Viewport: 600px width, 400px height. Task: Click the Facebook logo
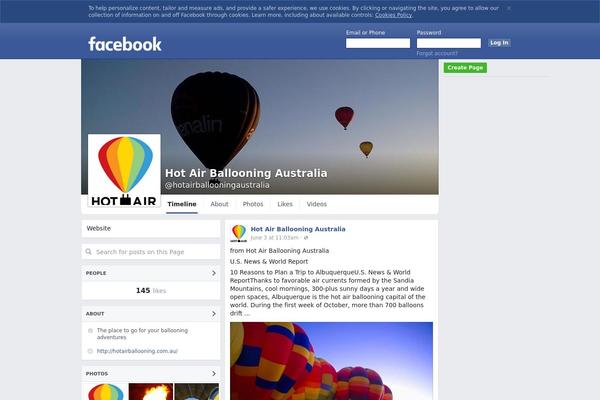click(125, 44)
